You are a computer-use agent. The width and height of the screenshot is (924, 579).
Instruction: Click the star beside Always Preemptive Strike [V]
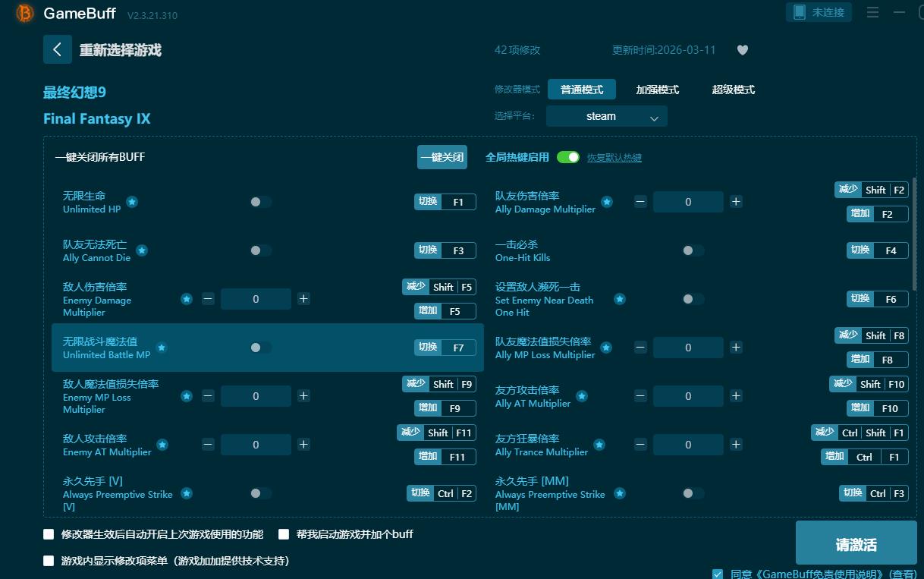[x=187, y=493]
